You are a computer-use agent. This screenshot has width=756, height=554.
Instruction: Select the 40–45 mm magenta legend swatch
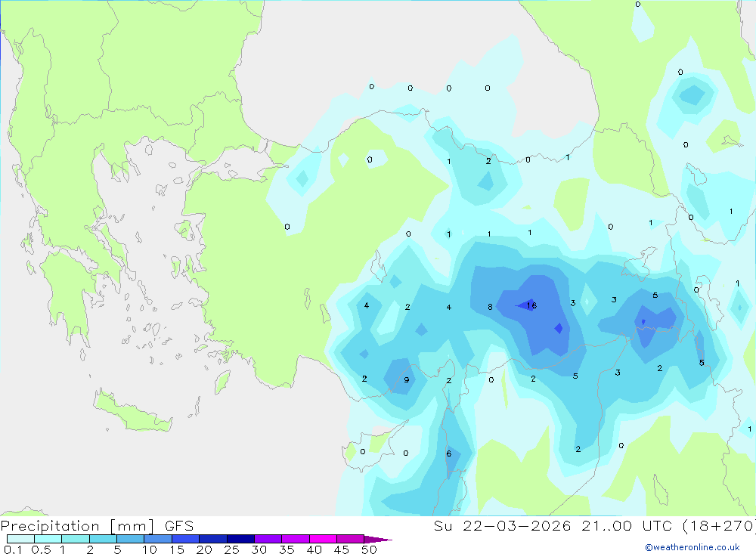323,539
